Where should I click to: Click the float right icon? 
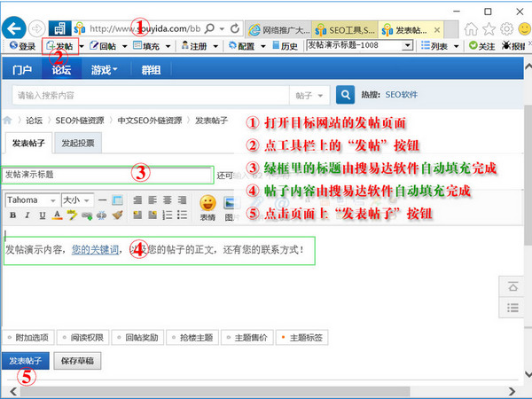tap(153, 215)
